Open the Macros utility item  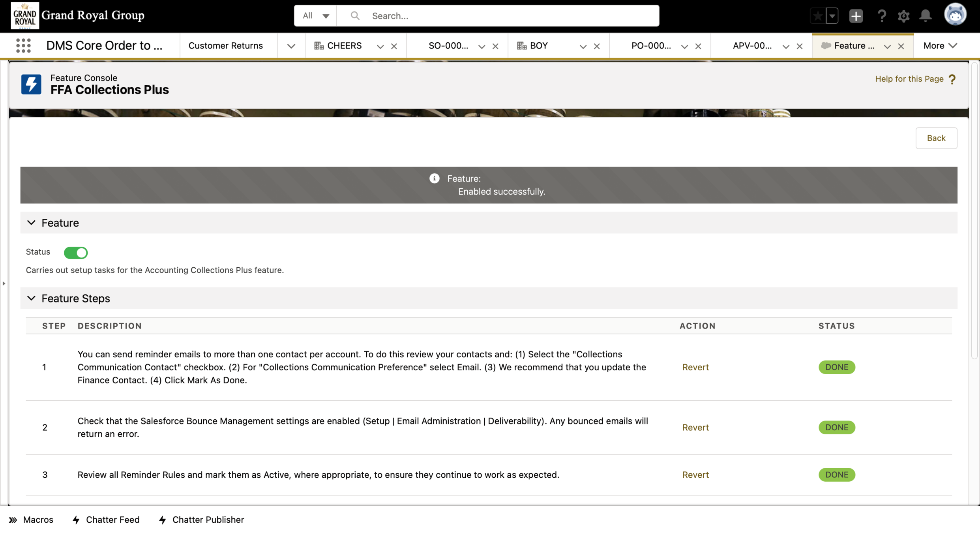click(31, 520)
